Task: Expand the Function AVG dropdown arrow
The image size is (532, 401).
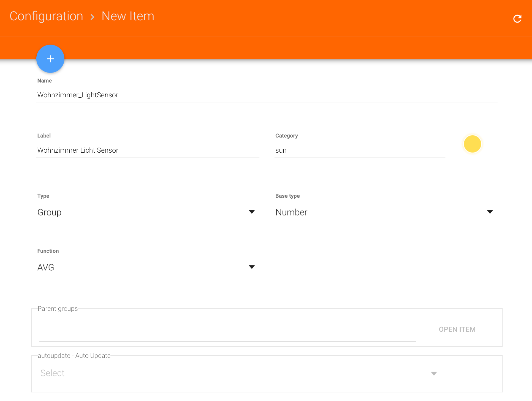Action: coord(251,267)
